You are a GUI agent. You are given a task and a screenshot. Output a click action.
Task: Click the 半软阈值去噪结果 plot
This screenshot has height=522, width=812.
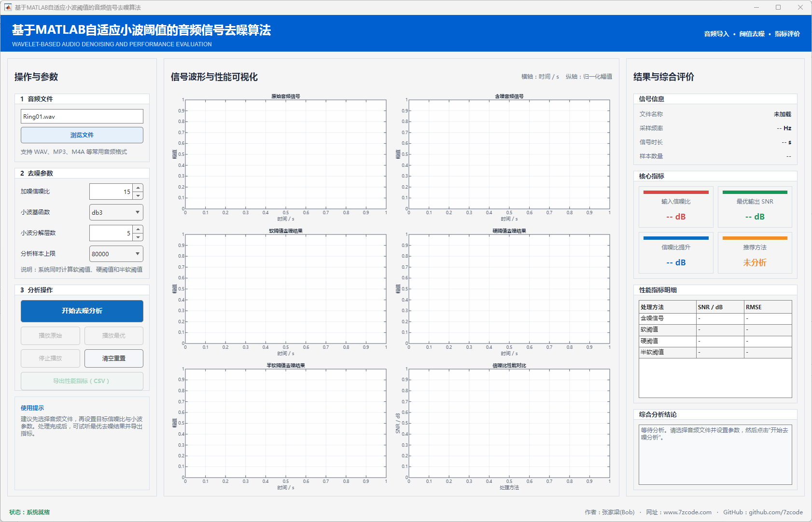pos(286,424)
